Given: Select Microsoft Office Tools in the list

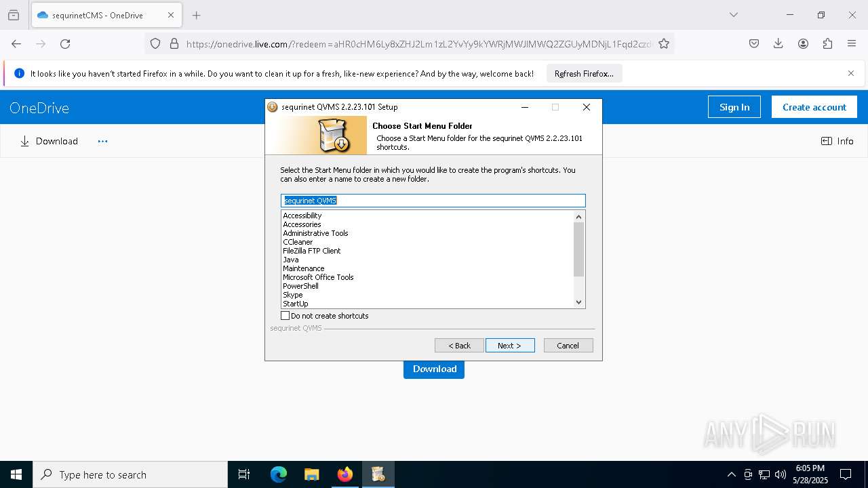Looking at the screenshot, I should pos(318,277).
